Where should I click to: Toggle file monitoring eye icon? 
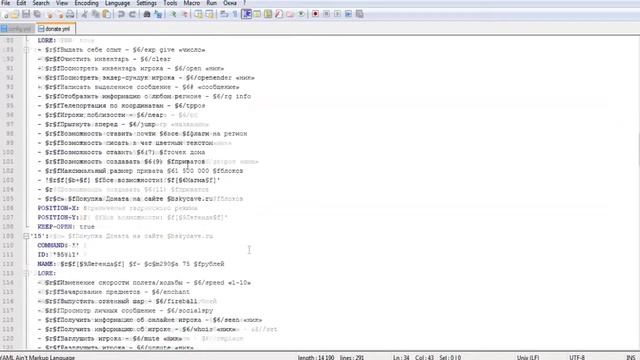click(x=301, y=14)
